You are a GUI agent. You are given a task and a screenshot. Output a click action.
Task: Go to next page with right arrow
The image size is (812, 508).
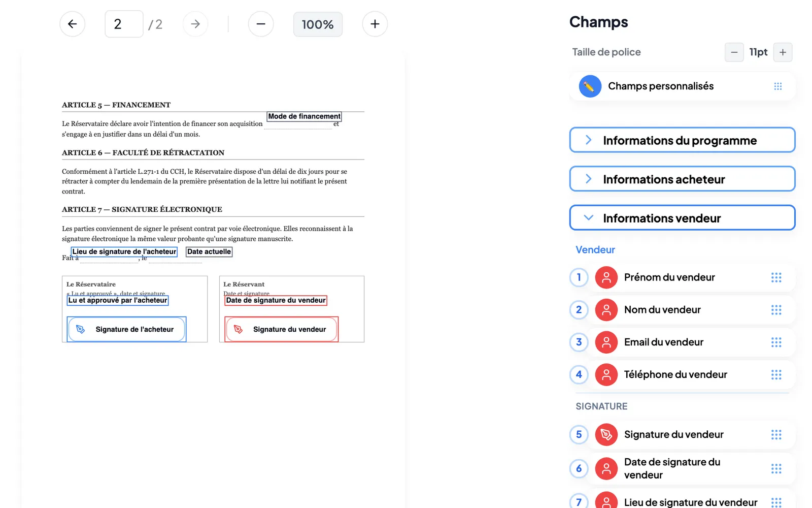click(x=195, y=24)
